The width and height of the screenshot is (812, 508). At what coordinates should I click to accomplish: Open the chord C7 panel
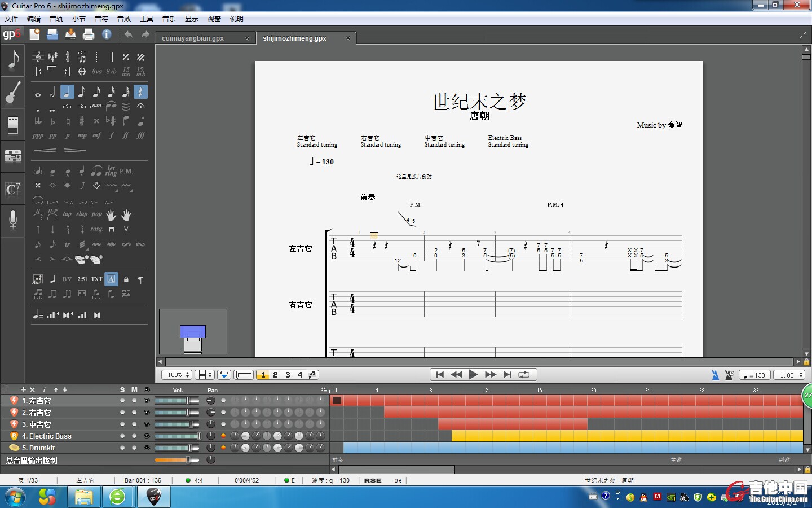pyautogui.click(x=12, y=189)
